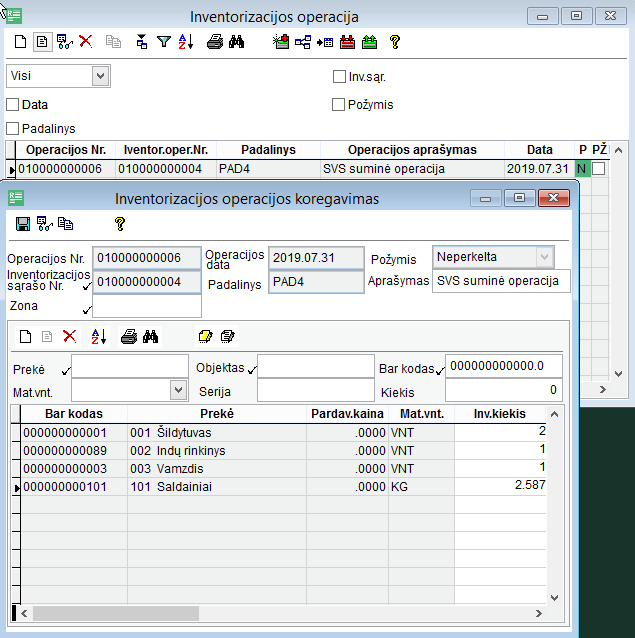Click the save floppy disk icon

coord(23,224)
